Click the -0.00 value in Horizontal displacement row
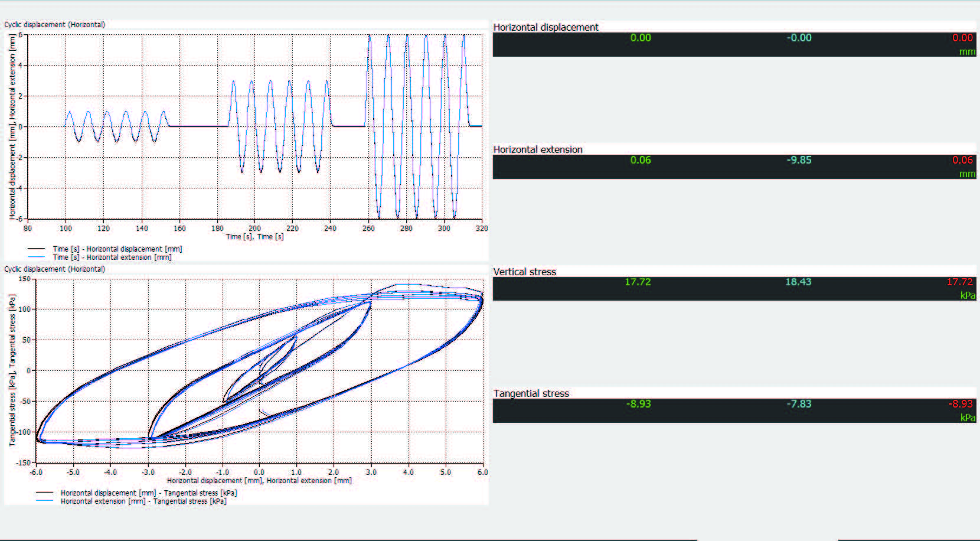Viewport: 980px width, 541px height. coord(799,38)
